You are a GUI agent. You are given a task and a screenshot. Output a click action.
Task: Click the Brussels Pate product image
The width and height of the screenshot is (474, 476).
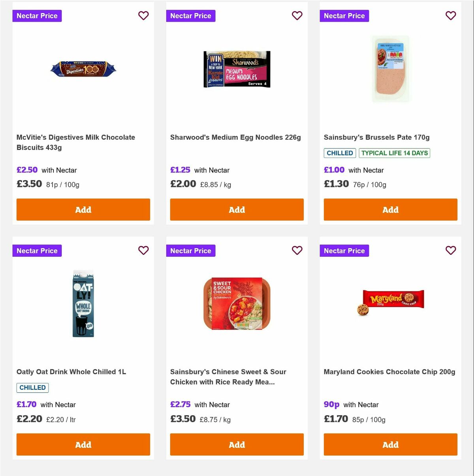(390, 69)
